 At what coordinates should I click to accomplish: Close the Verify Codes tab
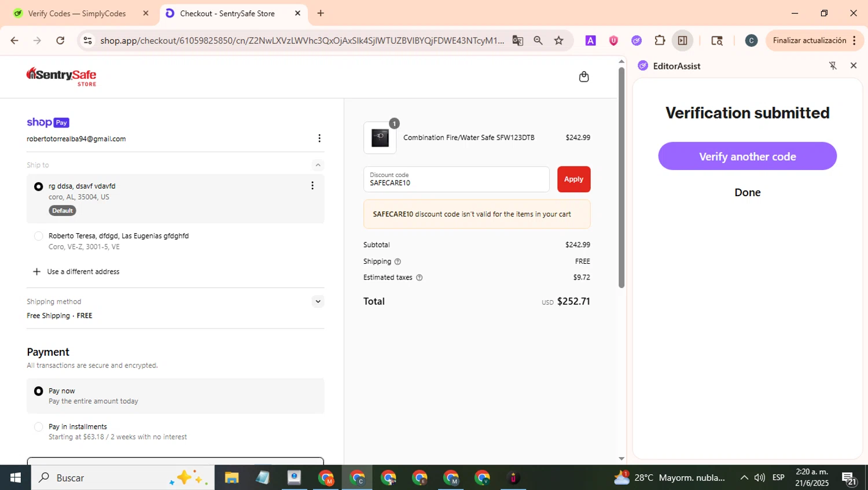tap(146, 13)
